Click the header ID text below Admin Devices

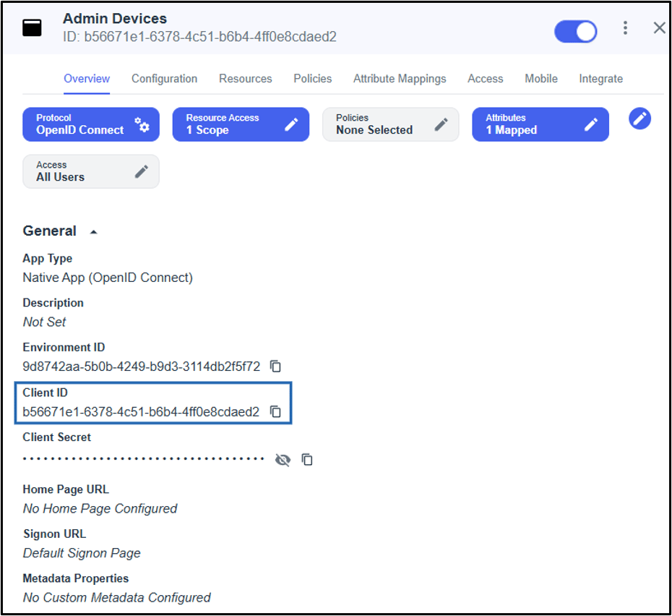tap(199, 37)
